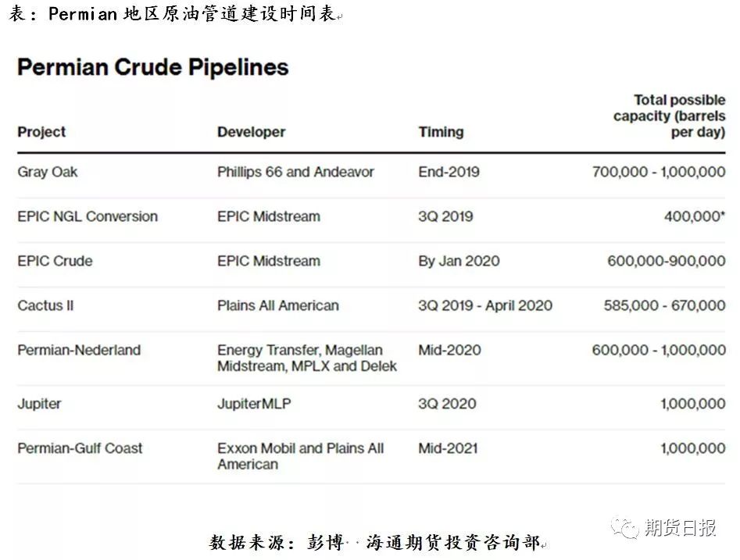
Task: Click the 'By Jan 2020' timing cell
Action: (459, 261)
